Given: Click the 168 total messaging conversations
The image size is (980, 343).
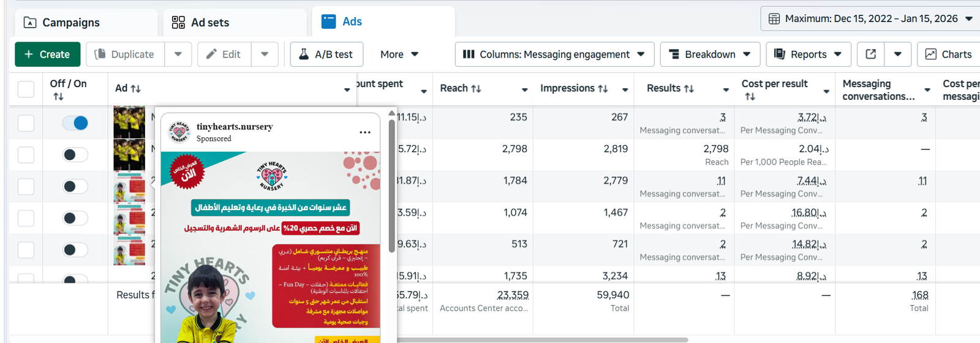Looking at the screenshot, I should coord(920,295).
